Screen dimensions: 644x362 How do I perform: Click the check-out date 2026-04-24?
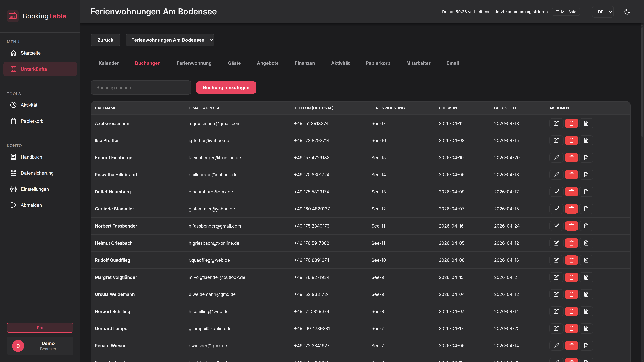point(507,226)
